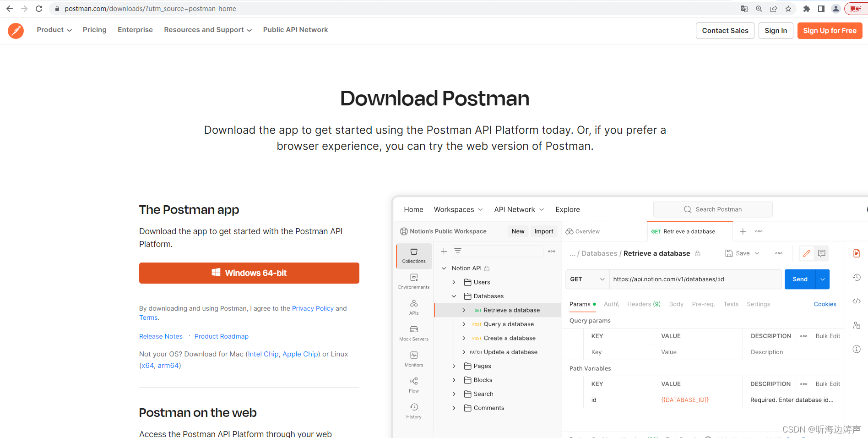
Task: Open the Product Roadmap link
Action: coord(222,336)
